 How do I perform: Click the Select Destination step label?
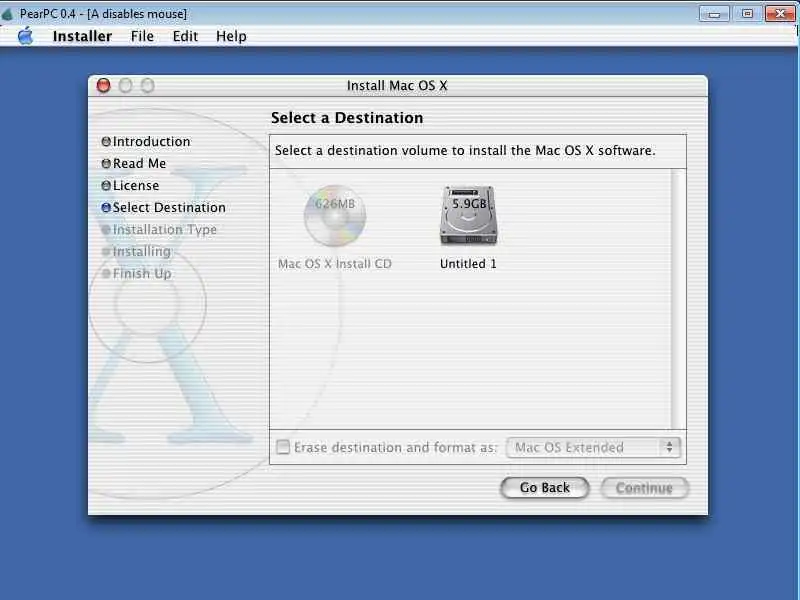pyautogui.click(x=169, y=208)
